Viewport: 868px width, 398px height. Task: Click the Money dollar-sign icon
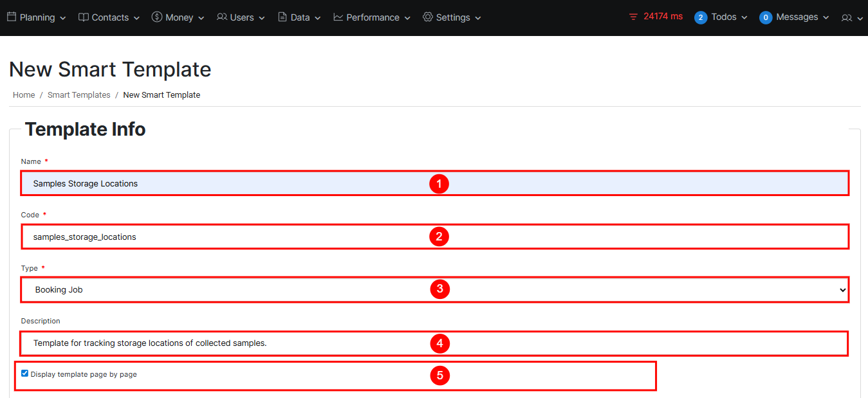[x=157, y=17]
